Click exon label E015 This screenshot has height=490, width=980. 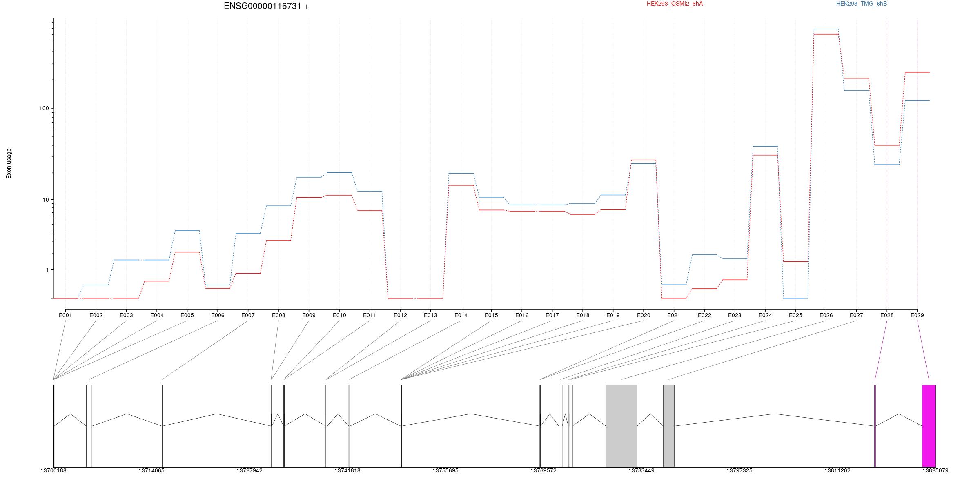tap(491, 315)
